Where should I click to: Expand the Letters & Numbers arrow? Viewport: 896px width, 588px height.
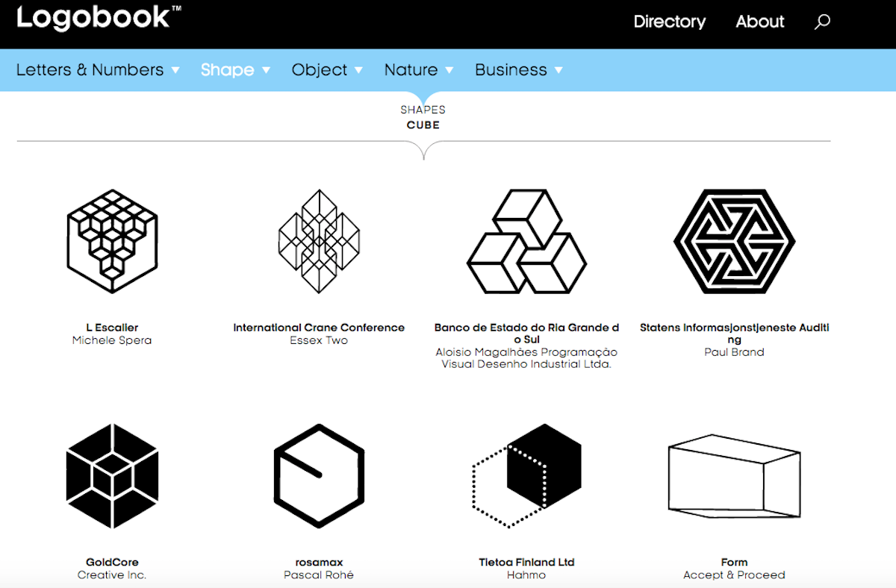click(x=175, y=70)
